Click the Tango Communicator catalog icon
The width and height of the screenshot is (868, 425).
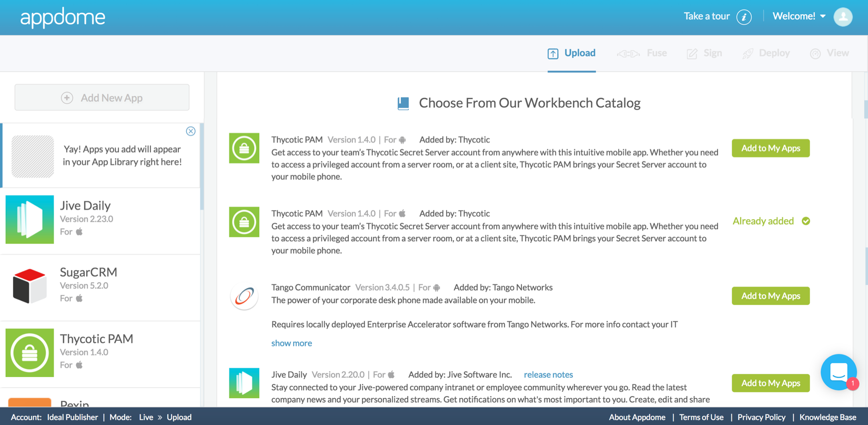(244, 296)
